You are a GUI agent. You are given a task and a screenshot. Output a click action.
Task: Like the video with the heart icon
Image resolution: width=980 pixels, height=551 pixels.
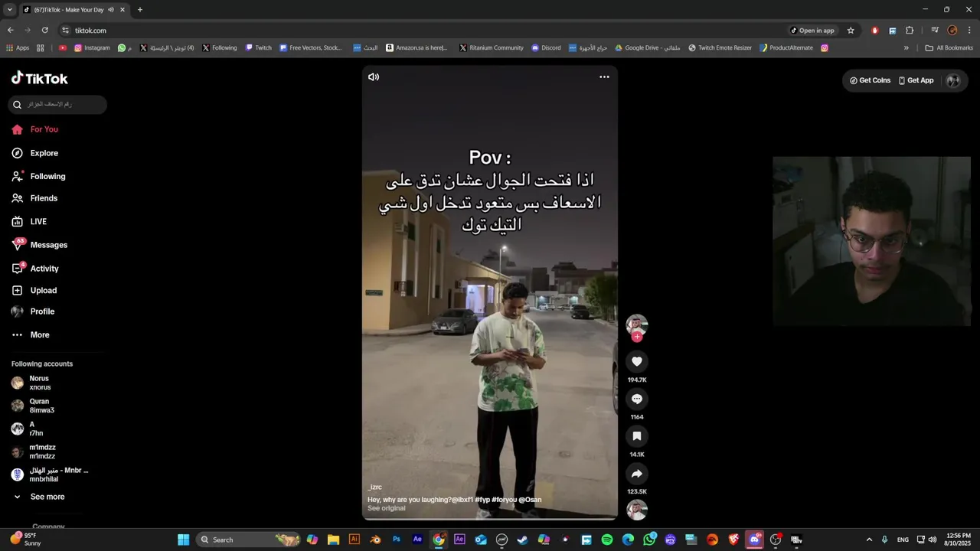(636, 361)
